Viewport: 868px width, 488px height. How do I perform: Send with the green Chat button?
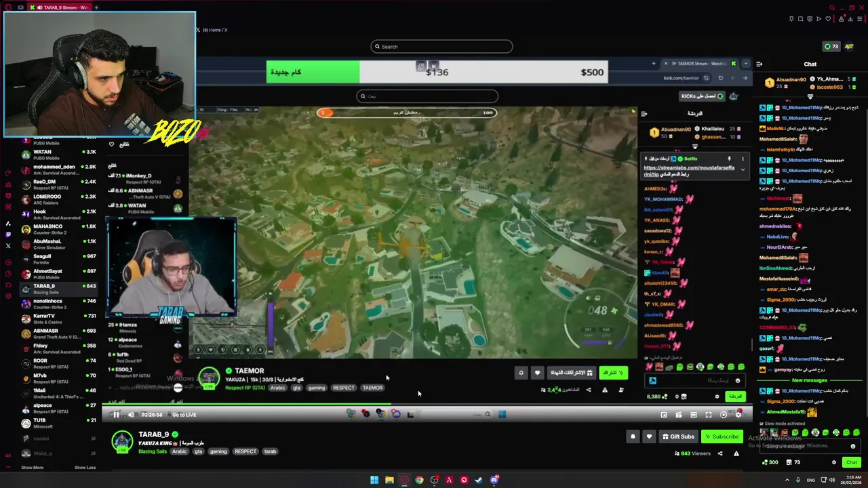pyautogui.click(x=852, y=462)
